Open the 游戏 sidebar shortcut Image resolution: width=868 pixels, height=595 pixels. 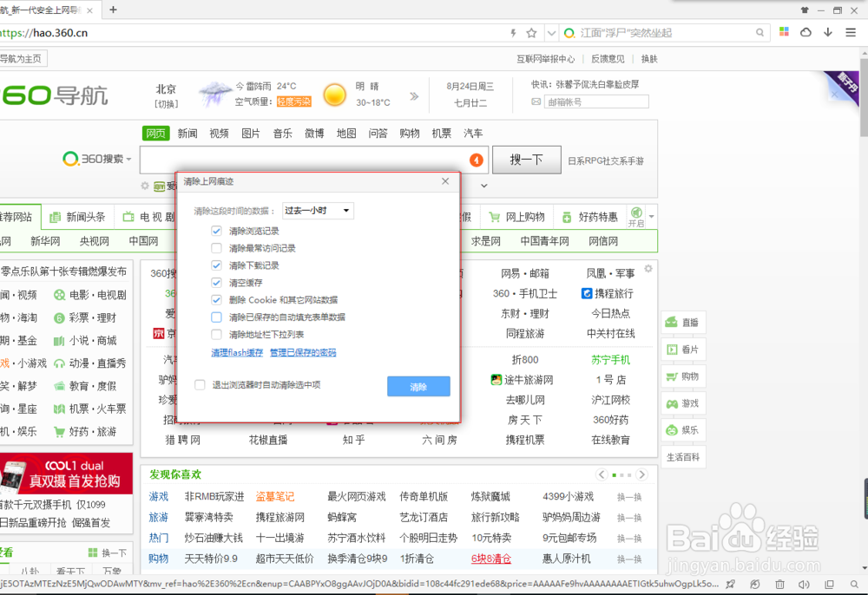point(683,403)
